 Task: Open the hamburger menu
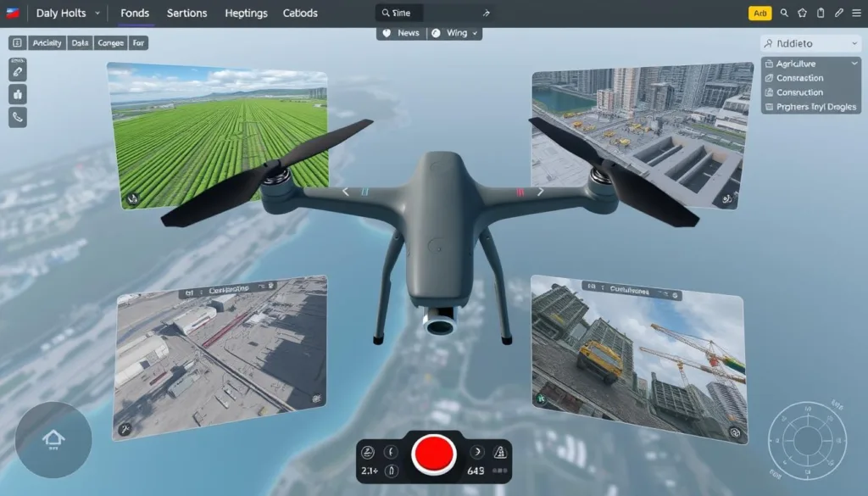coord(856,13)
